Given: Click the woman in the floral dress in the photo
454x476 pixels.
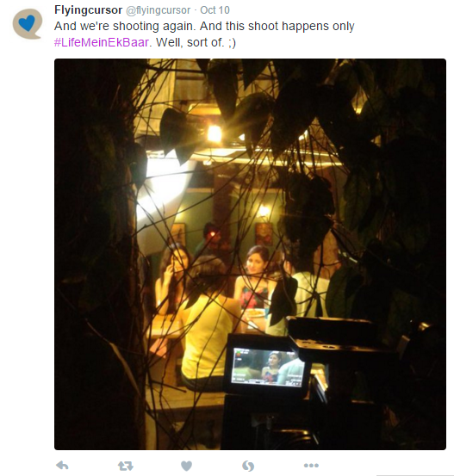Looking at the screenshot, I should [254, 282].
